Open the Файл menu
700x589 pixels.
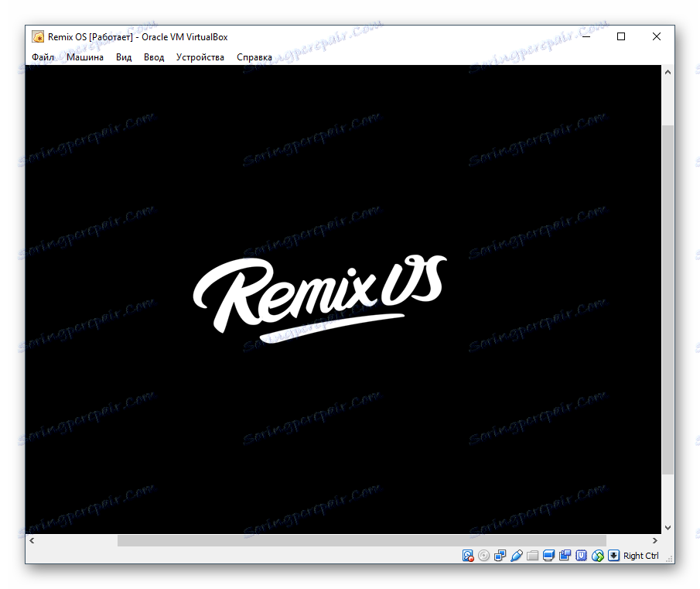tap(43, 57)
